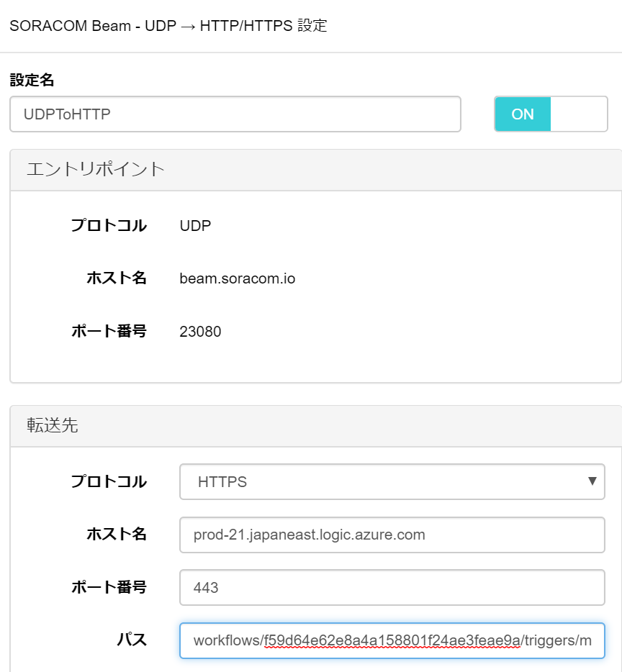This screenshot has width=622, height=672.
Task: Click the protocol dropdown arrow
Action: pyautogui.click(x=592, y=481)
